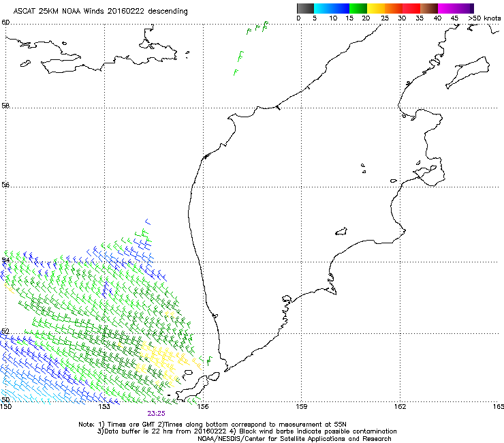Click the latitude label '54'

pos(5,260)
